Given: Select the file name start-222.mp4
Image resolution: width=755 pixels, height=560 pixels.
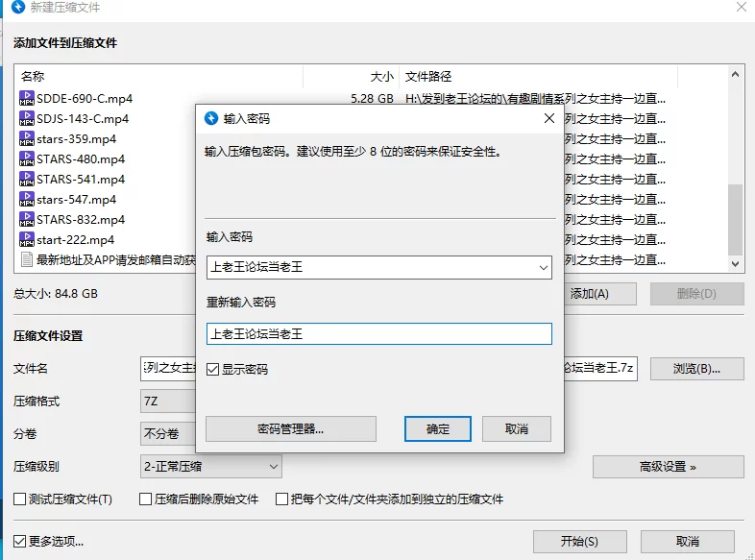Looking at the screenshot, I should pos(76,240).
